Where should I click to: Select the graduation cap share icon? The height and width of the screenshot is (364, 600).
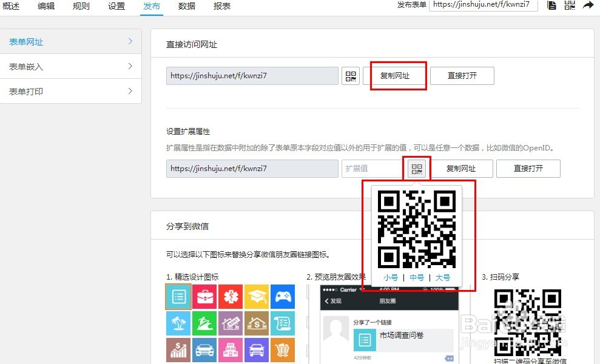coord(257,297)
